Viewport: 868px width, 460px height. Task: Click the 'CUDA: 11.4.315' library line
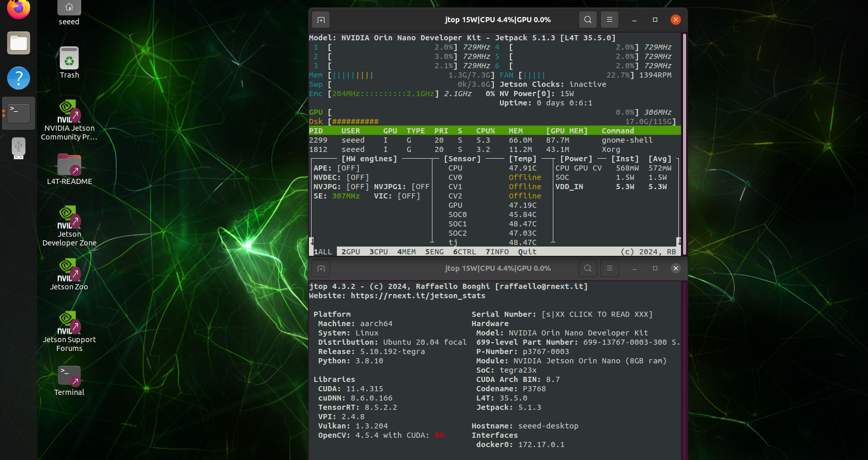click(x=351, y=389)
